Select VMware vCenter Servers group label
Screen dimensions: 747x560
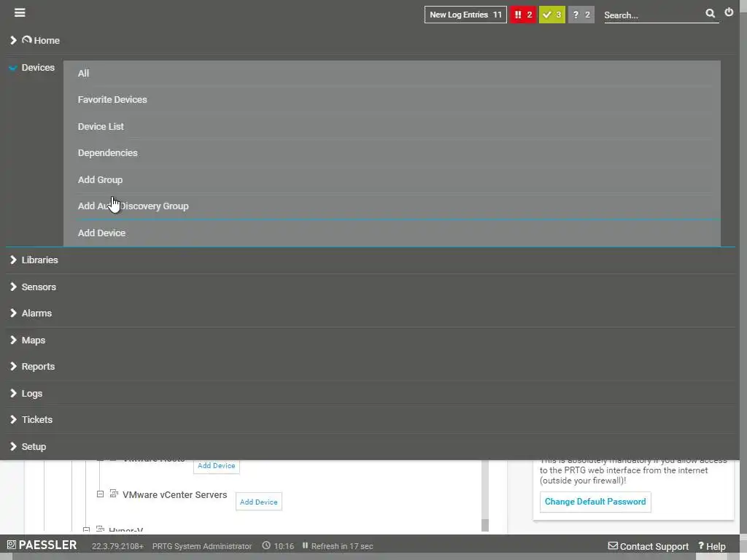(174, 495)
